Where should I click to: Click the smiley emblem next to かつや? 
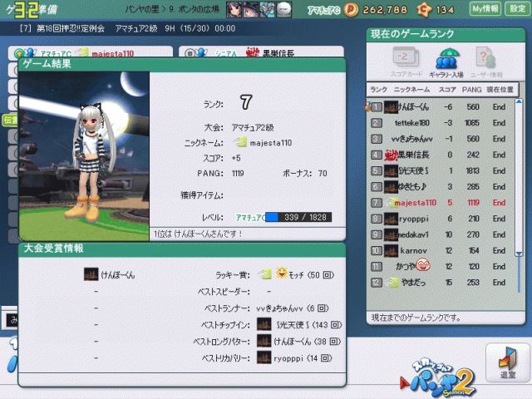(423, 266)
